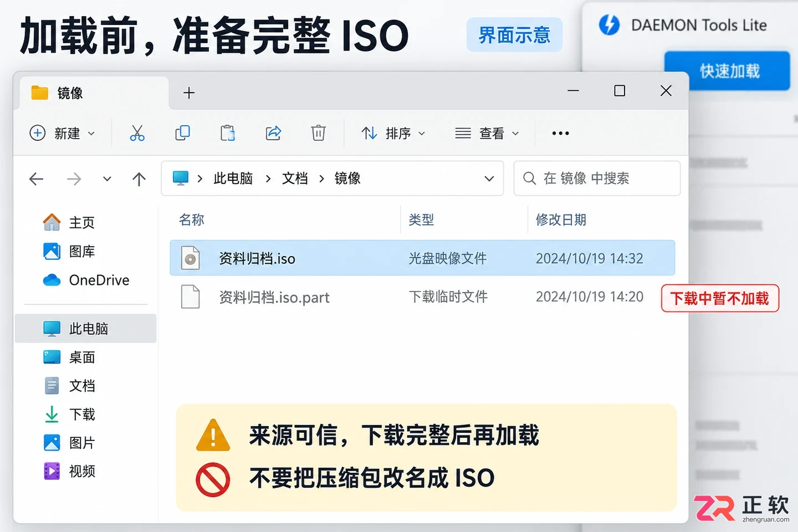798x532 pixels.
Task: Sort by the 修改日期 column header
Action: point(561,219)
